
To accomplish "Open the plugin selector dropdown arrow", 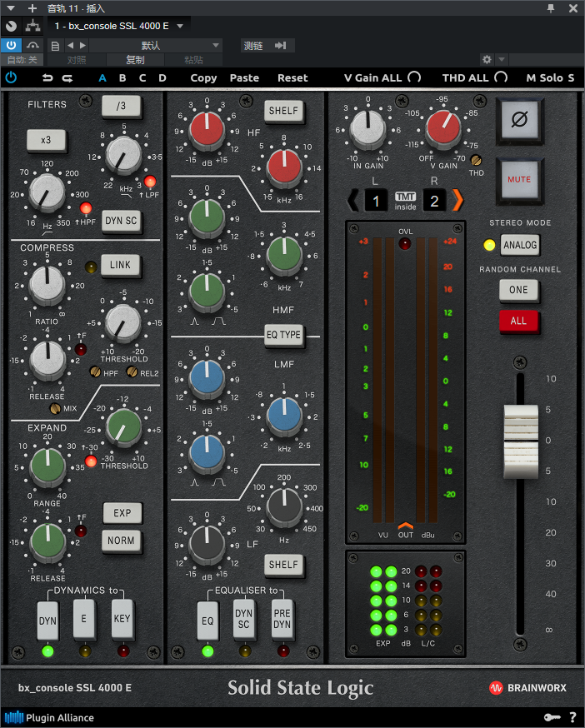I will [180, 26].
